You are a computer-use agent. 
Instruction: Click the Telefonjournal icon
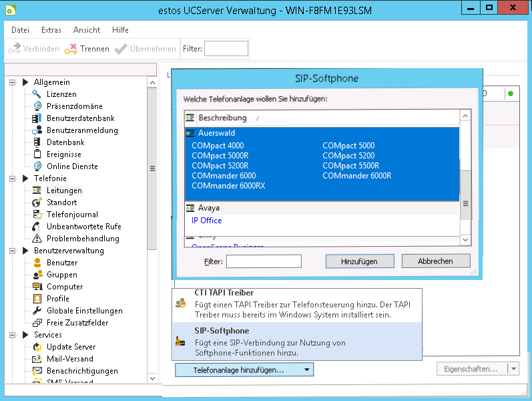36,215
